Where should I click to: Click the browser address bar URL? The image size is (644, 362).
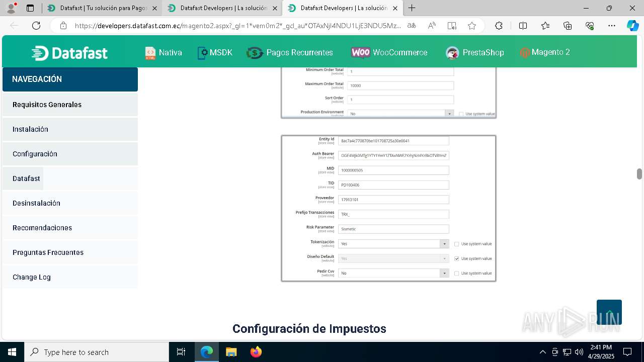238,26
